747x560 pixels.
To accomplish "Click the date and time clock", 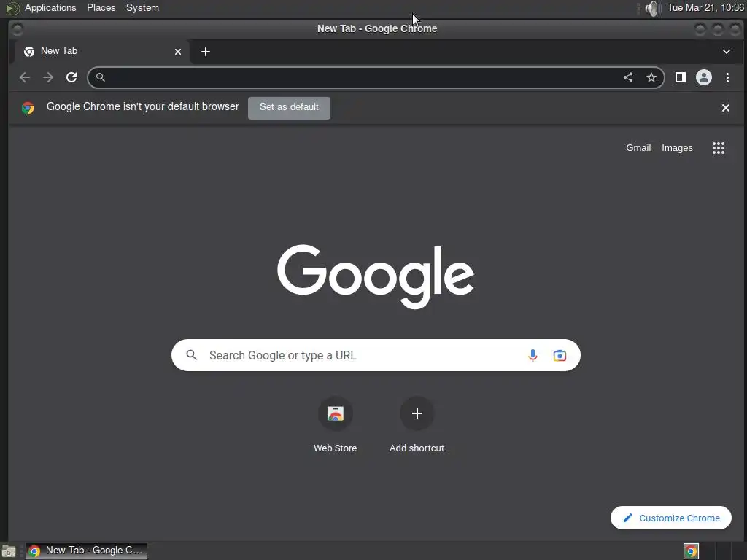I will (x=705, y=8).
